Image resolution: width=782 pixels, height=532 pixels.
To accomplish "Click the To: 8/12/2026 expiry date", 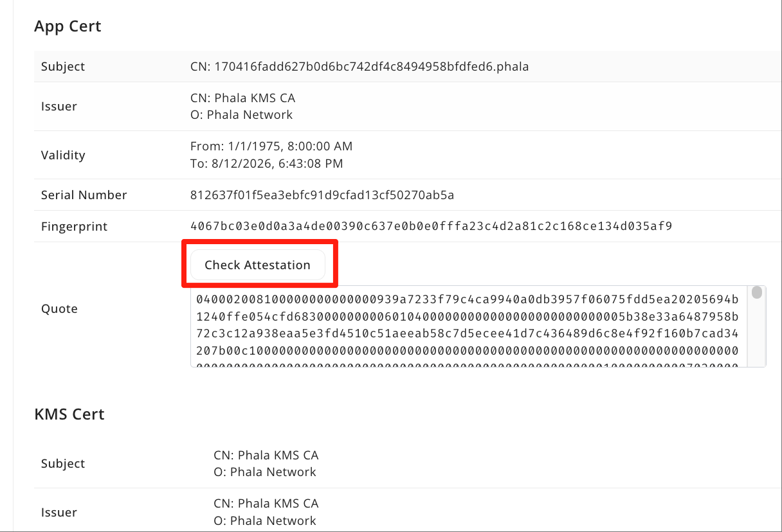I will 267,163.
